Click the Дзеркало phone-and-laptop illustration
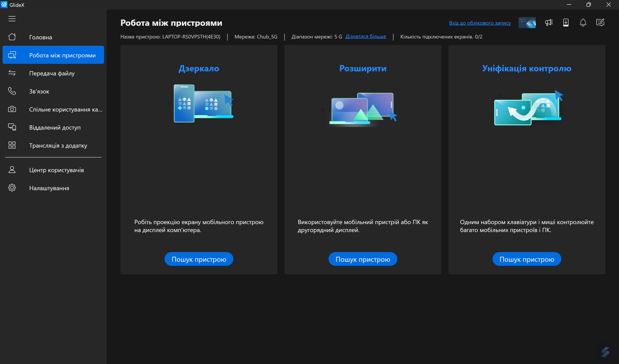 coord(203,103)
